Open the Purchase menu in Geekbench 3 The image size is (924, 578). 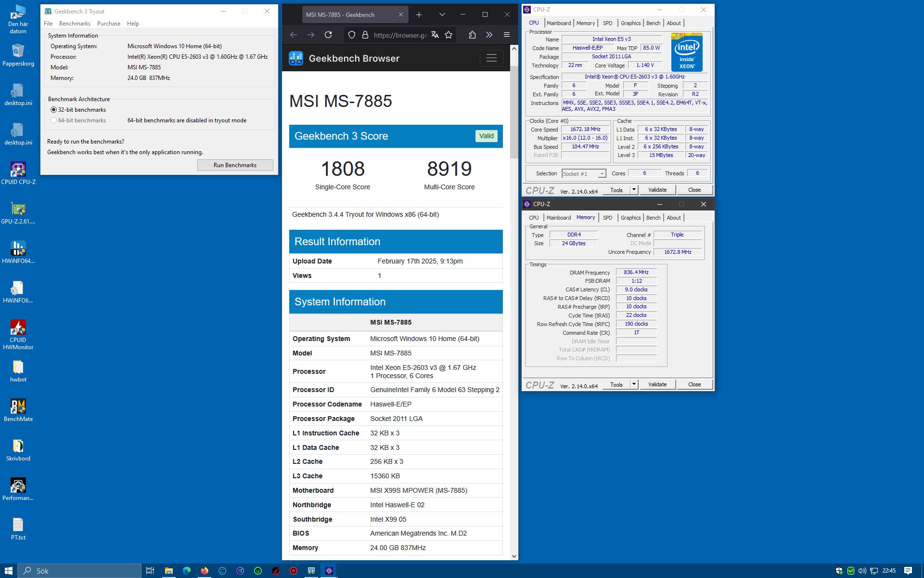109,24
